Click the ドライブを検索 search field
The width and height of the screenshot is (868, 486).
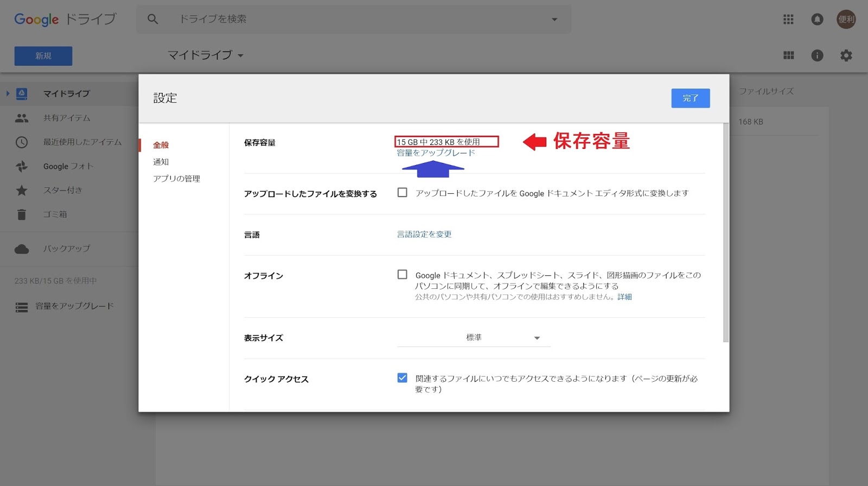click(x=353, y=20)
